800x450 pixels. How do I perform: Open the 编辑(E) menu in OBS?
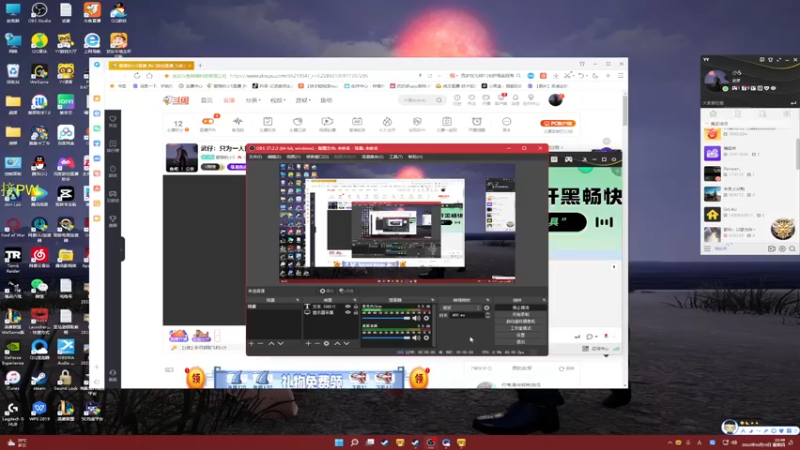tap(274, 157)
